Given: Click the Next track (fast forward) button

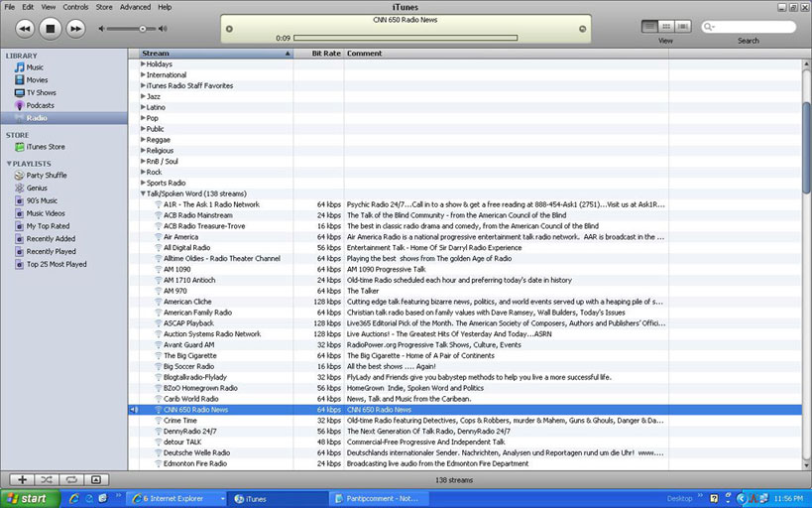Looking at the screenshot, I should pyautogui.click(x=75, y=29).
